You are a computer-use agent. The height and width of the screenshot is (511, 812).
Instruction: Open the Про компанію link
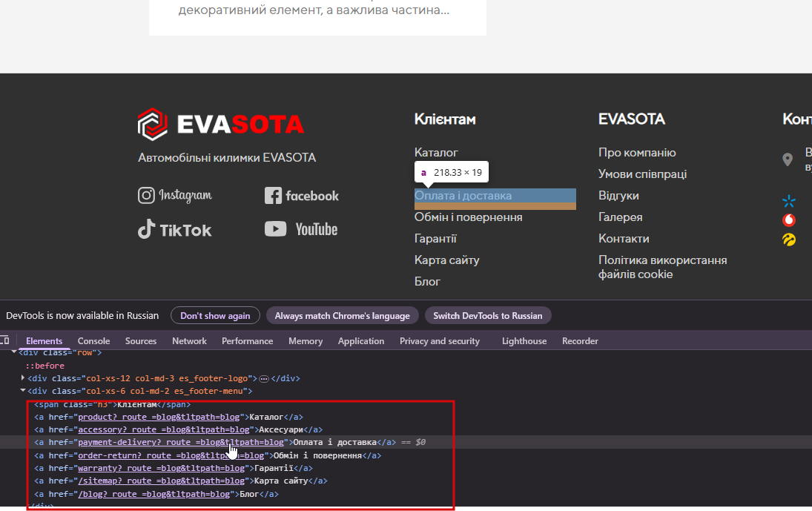point(637,152)
